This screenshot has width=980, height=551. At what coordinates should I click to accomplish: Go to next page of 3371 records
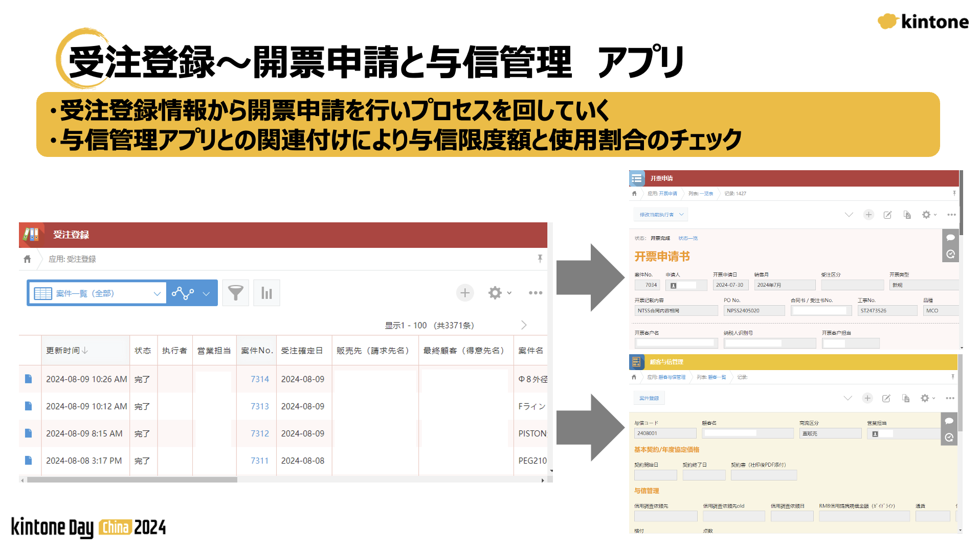tap(524, 325)
